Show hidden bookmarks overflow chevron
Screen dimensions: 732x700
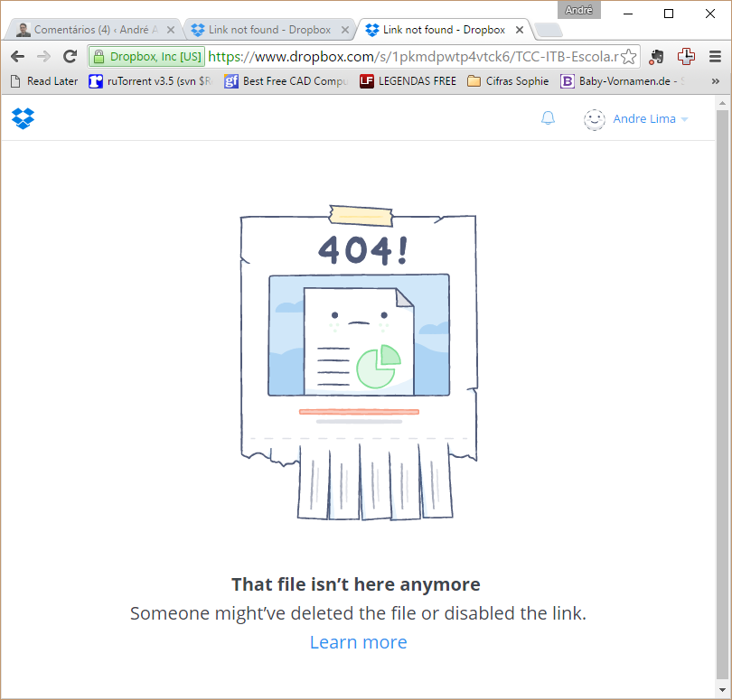pyautogui.click(x=715, y=81)
